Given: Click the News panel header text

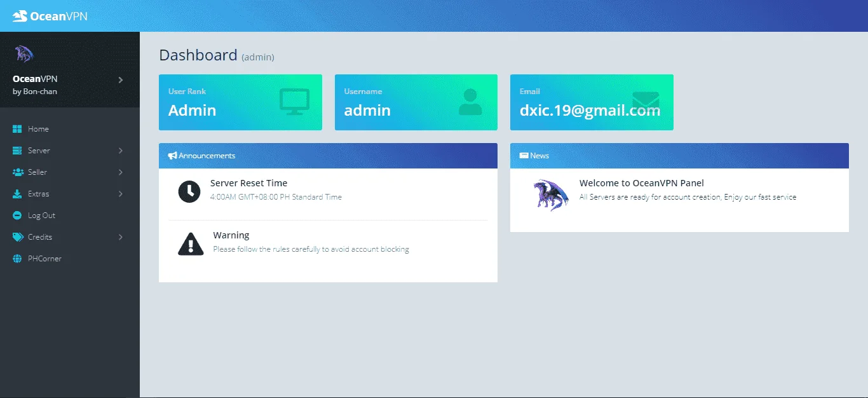Looking at the screenshot, I should point(539,156).
